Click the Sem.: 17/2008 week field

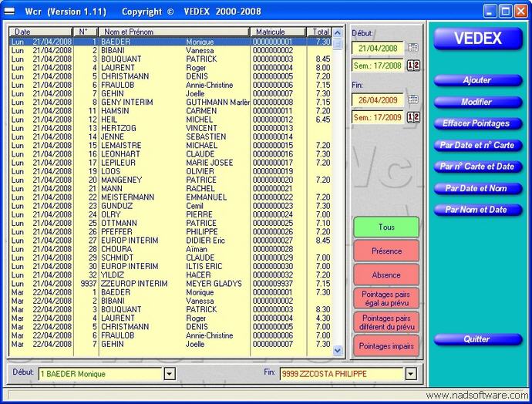click(378, 66)
